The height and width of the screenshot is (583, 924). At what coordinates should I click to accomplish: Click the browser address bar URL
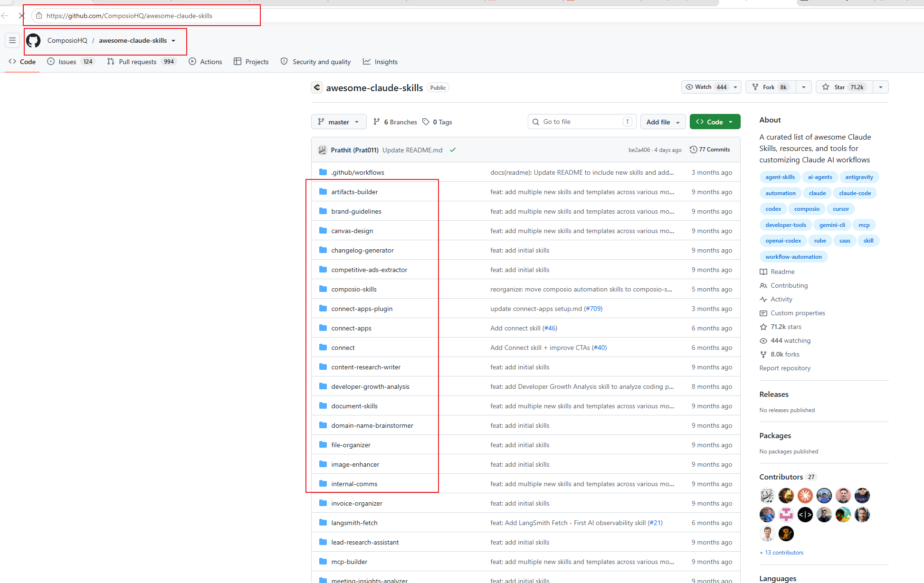[x=129, y=16]
